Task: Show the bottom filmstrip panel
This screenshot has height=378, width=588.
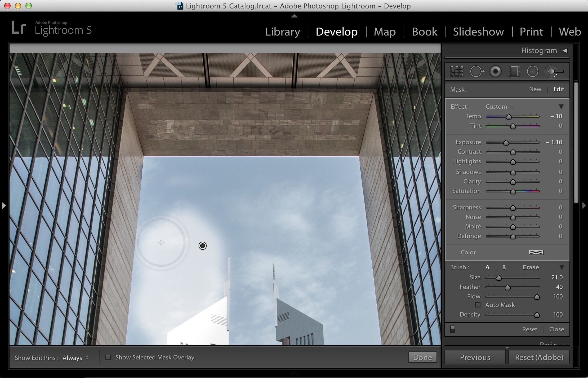Action: coord(294,374)
